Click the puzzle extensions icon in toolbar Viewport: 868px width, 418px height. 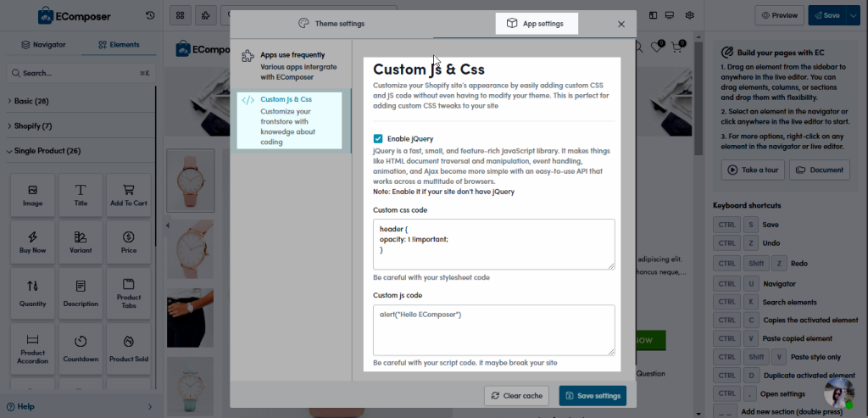point(206,15)
